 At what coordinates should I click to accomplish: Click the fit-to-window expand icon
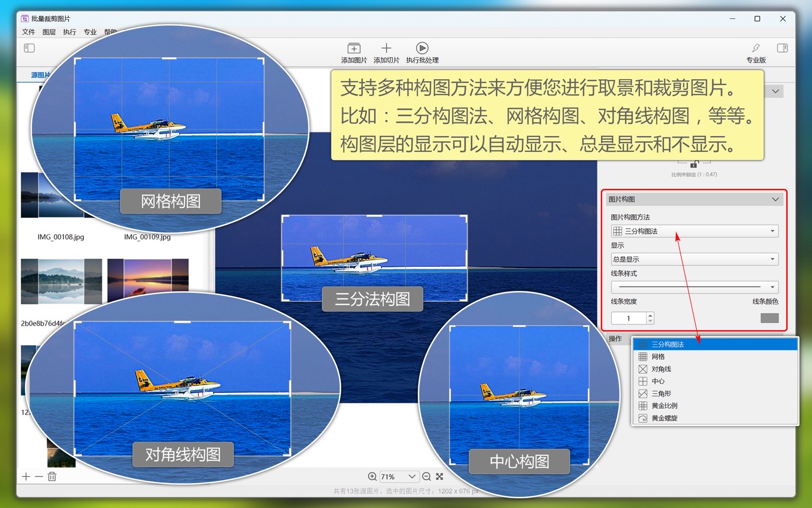point(439,477)
